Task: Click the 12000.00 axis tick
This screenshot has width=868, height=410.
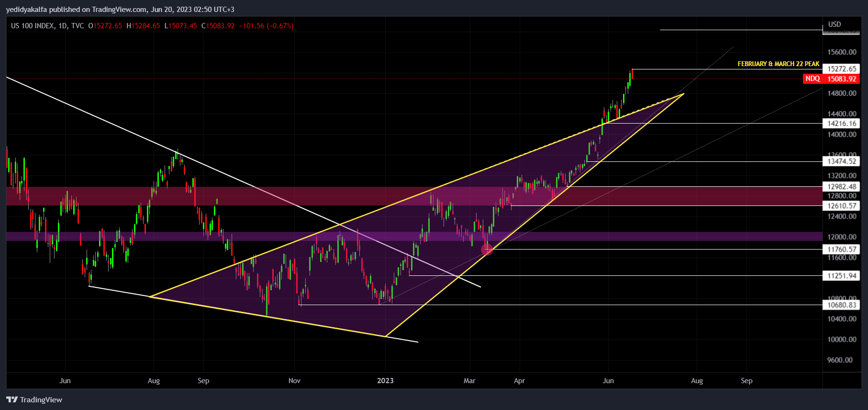Action: pos(842,237)
